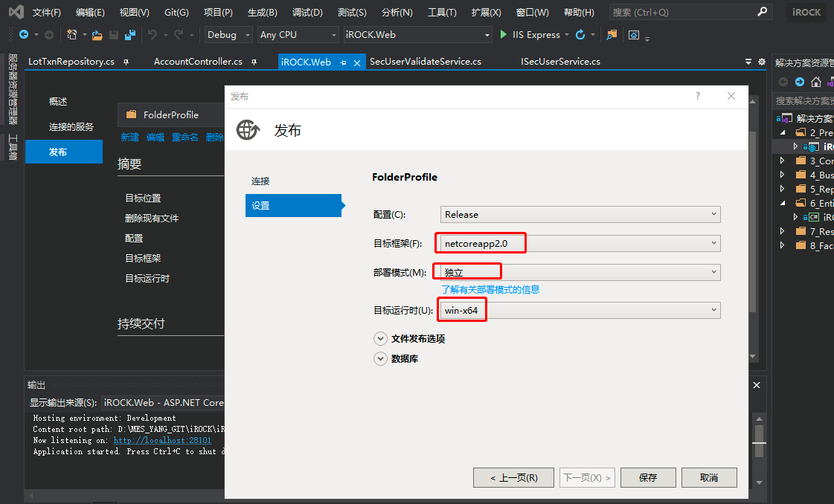
Task: Close the output panel with X icon
Action: 757,385
